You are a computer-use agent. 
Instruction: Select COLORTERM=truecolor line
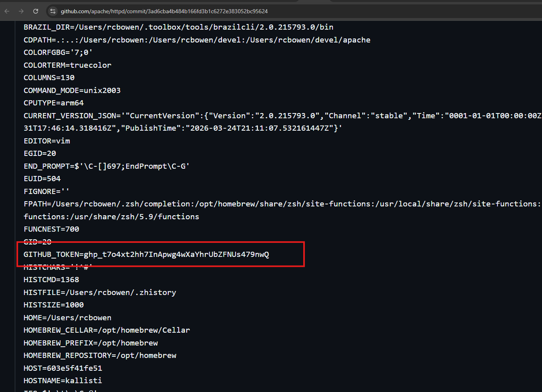67,65
